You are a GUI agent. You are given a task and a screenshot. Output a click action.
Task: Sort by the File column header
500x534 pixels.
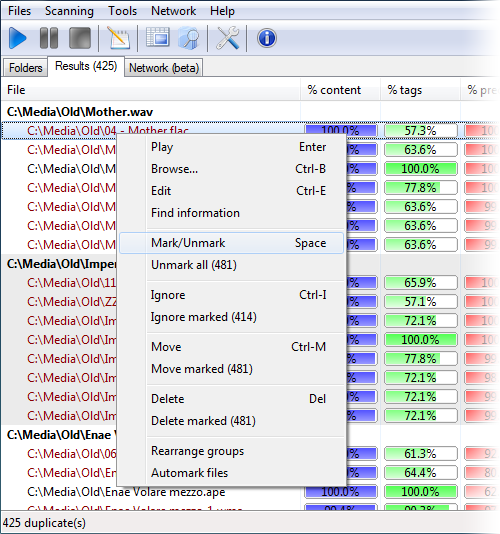tap(151, 90)
